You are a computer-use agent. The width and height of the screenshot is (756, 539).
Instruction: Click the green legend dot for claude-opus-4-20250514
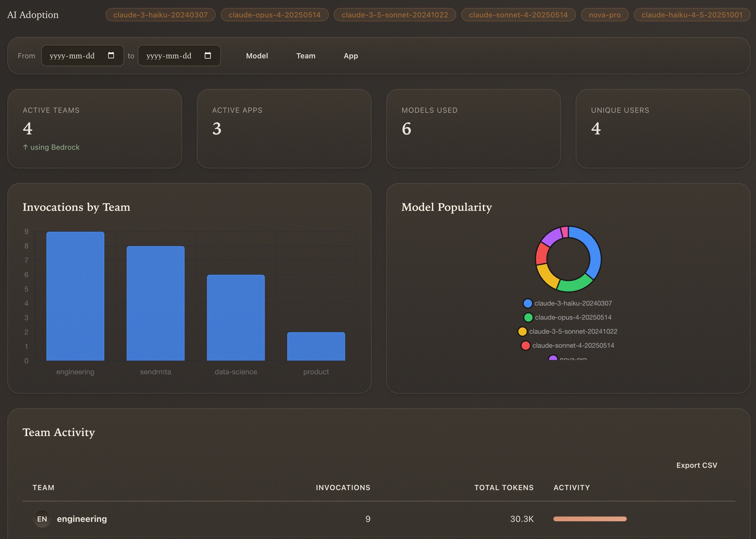pyautogui.click(x=528, y=317)
